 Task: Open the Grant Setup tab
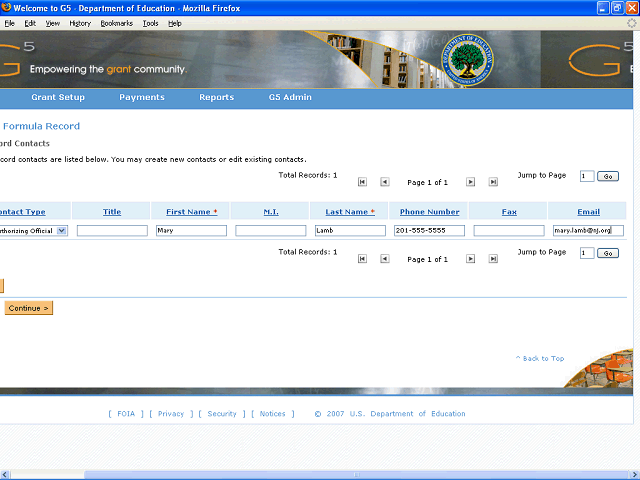58,97
